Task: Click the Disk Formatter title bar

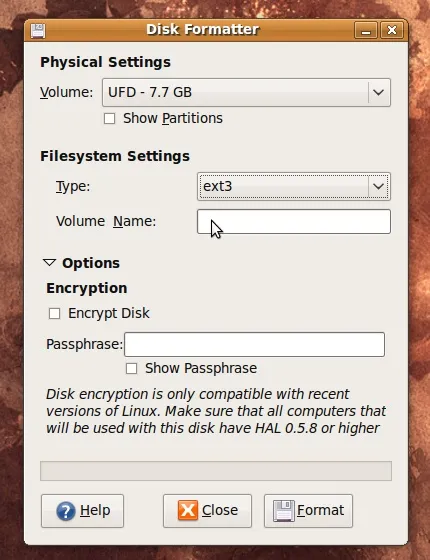Action: (x=202, y=30)
